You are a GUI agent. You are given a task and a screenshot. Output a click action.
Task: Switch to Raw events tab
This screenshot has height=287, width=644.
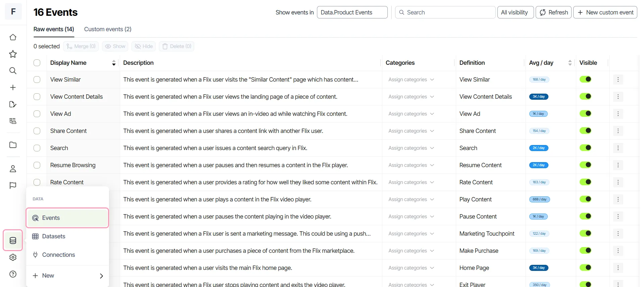click(x=54, y=29)
